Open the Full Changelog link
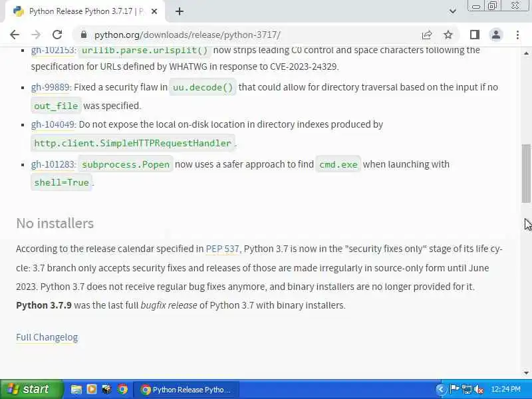 pos(47,337)
